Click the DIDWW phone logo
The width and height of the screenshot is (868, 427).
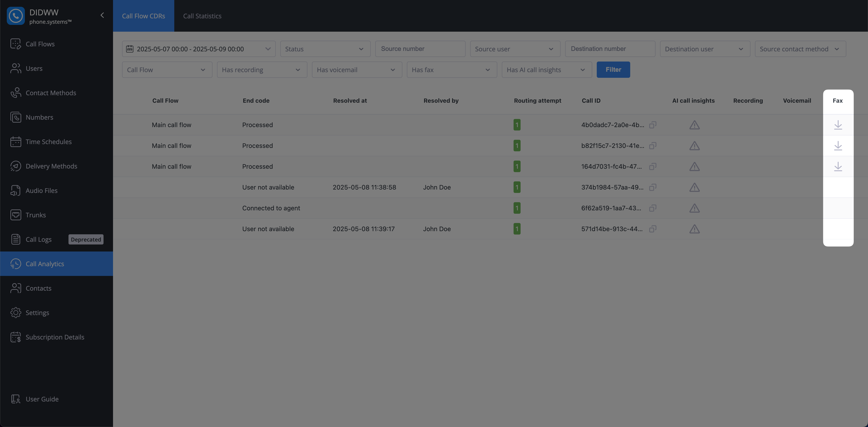(16, 16)
